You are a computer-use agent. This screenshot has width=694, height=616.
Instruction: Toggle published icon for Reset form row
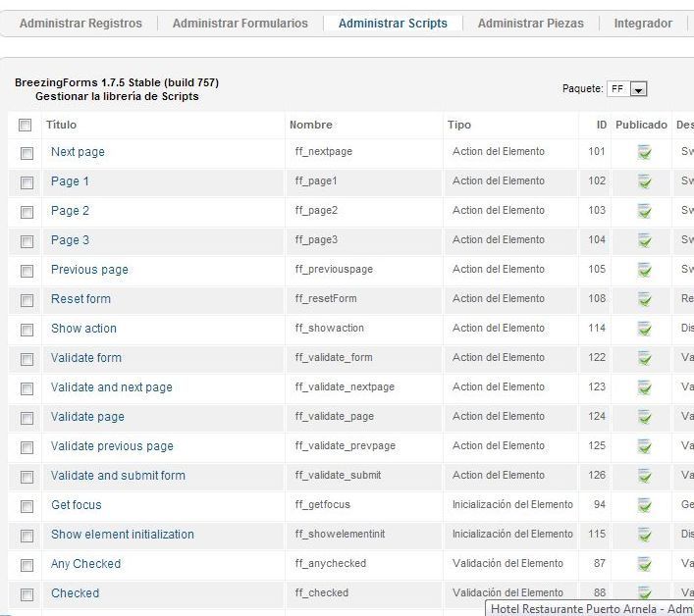(x=644, y=299)
